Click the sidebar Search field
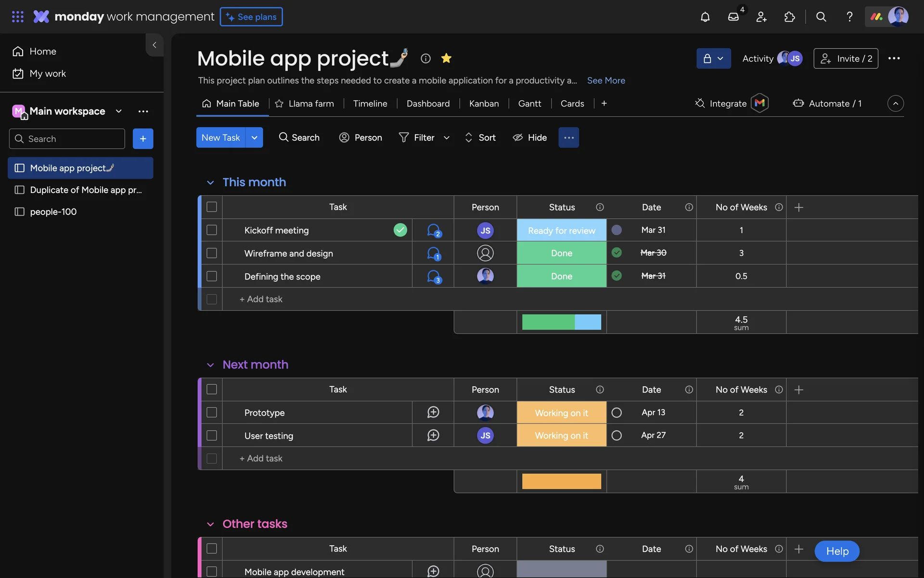 (67, 139)
